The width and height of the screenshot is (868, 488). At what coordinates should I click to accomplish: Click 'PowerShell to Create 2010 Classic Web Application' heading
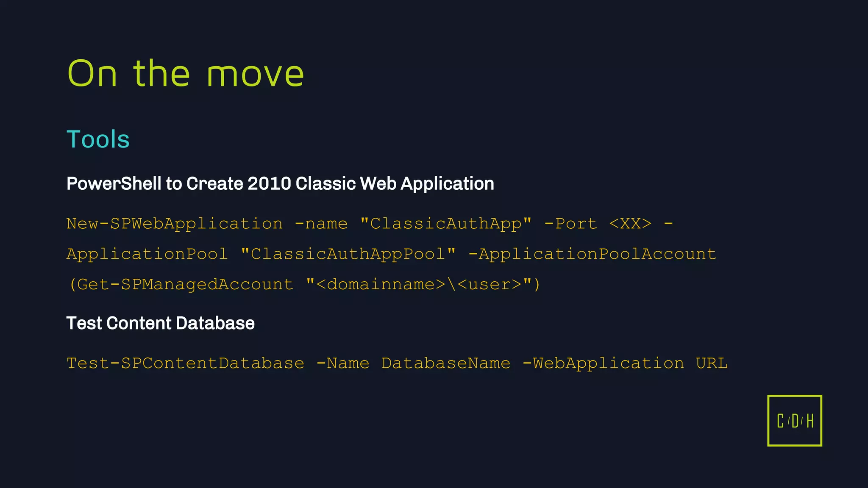coord(280,184)
